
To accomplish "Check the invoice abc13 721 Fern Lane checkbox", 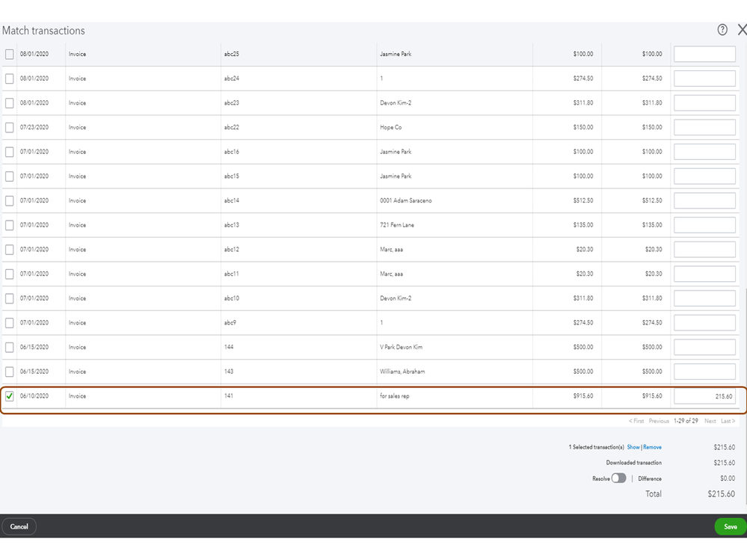I will click(10, 225).
